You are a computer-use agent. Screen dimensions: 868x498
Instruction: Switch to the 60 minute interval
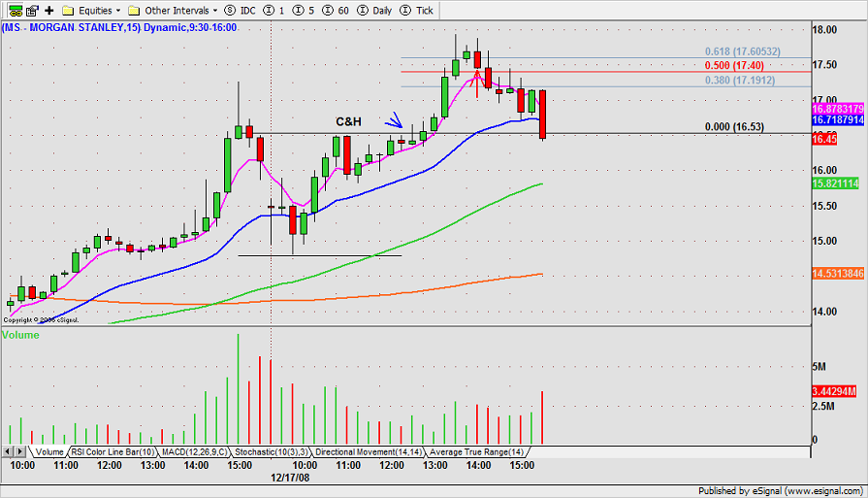pos(336,11)
